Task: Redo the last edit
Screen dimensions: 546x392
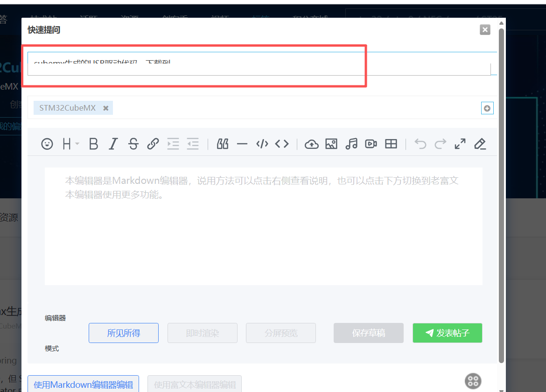Action: [441, 144]
